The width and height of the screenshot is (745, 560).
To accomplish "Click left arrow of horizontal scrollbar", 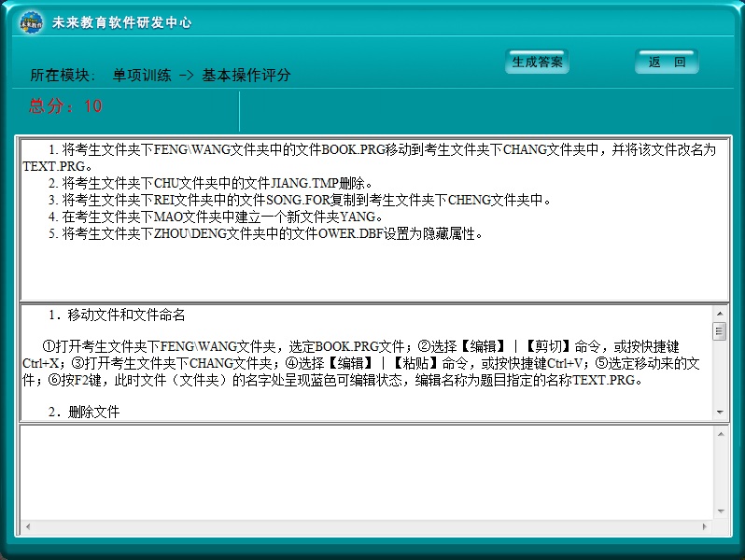I will pyautogui.click(x=28, y=526).
